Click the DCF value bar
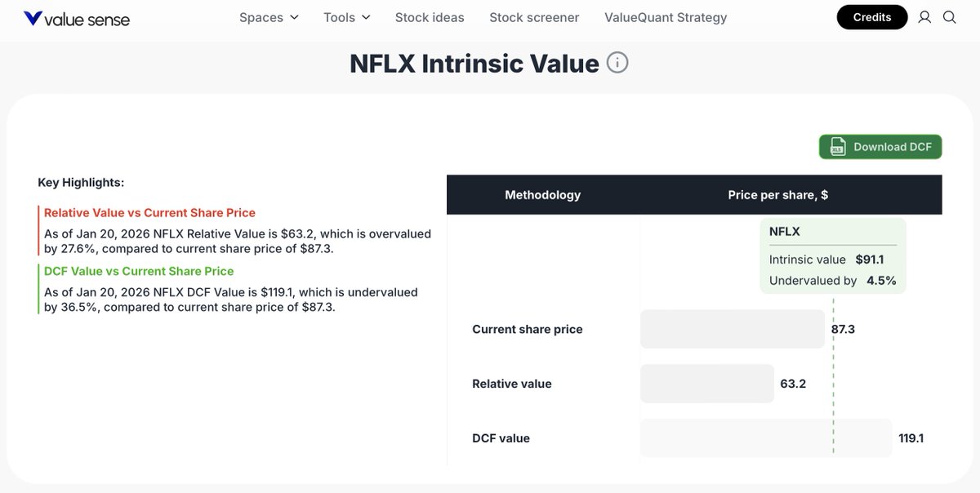Viewport: 980px width, 493px height. 765,438
